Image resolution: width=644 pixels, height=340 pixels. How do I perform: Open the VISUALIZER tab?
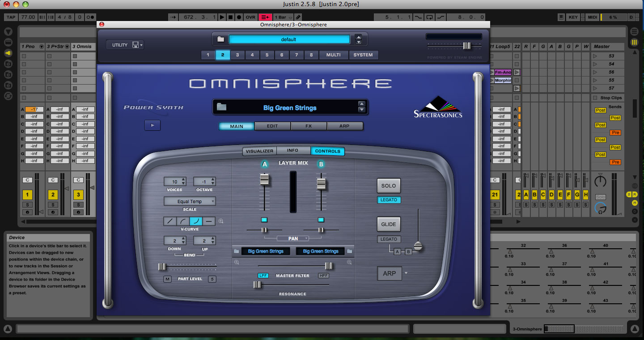click(x=259, y=151)
